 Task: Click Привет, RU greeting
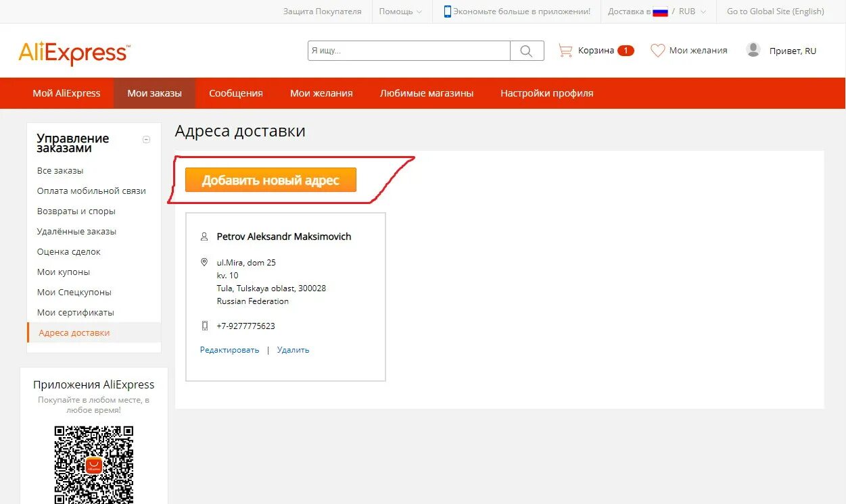coord(793,51)
